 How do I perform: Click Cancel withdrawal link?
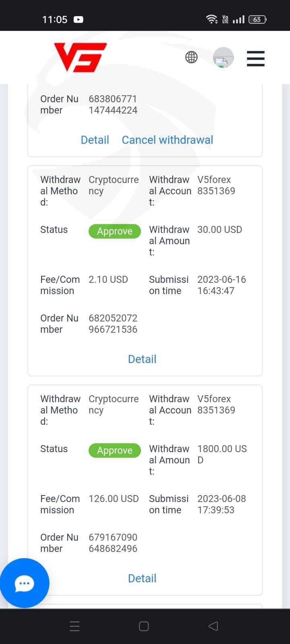(167, 140)
